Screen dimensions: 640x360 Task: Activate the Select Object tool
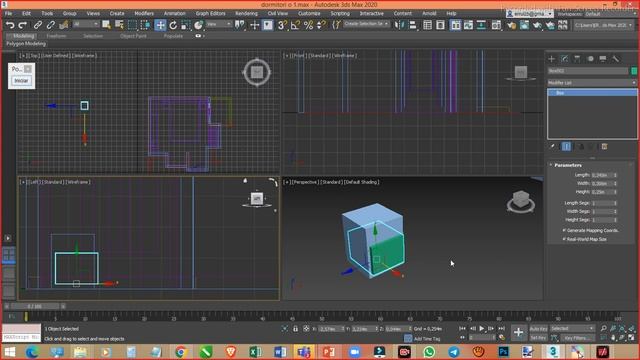[106, 25]
